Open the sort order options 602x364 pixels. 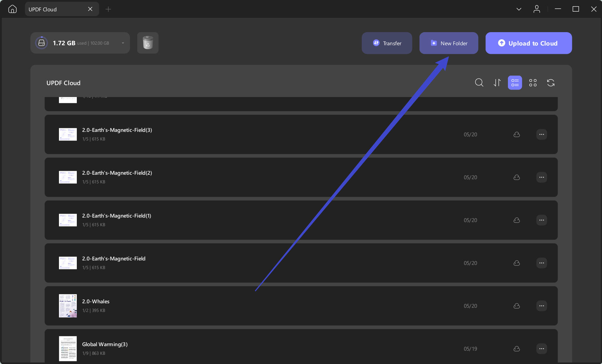click(x=497, y=83)
